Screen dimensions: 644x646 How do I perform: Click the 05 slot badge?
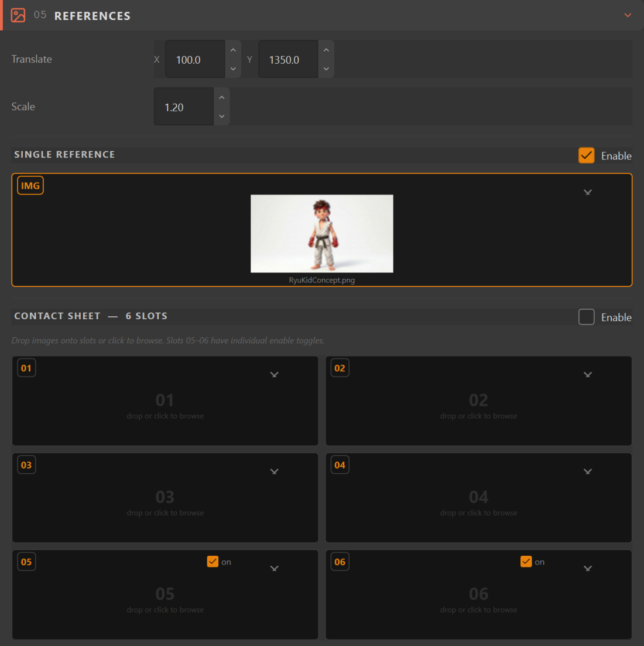tap(26, 562)
